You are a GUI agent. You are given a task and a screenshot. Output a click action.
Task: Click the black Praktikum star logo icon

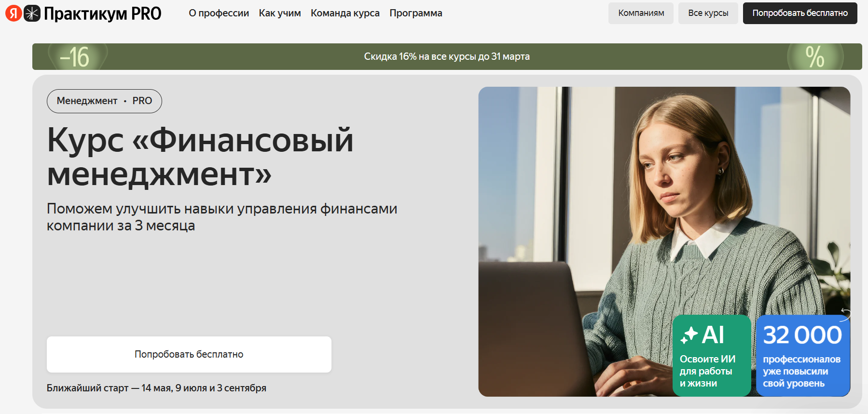click(x=32, y=13)
